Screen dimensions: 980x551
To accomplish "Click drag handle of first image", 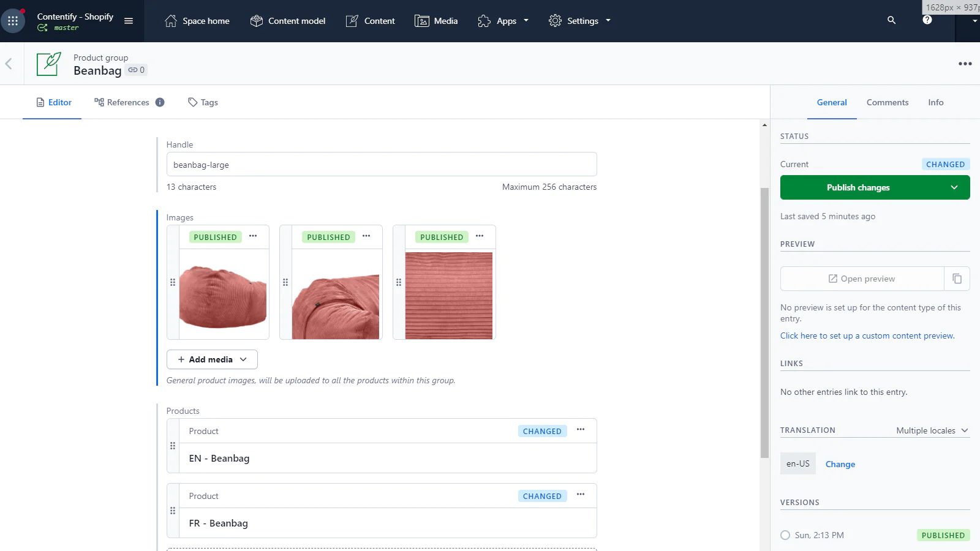I will tap(173, 282).
